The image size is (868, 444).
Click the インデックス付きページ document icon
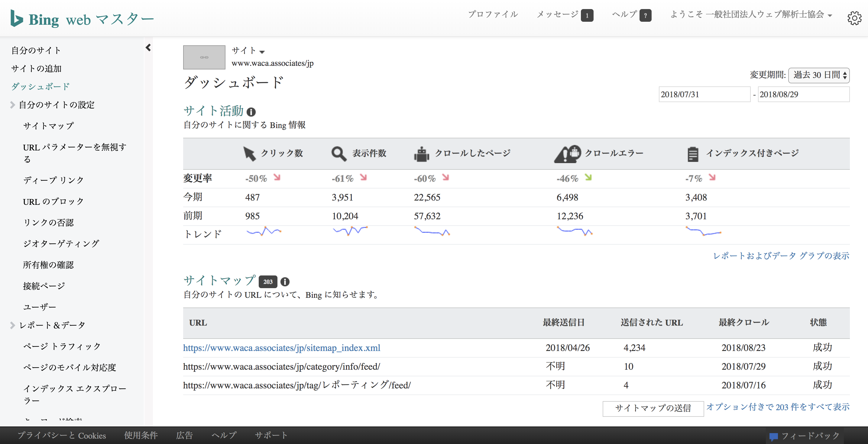(x=692, y=154)
